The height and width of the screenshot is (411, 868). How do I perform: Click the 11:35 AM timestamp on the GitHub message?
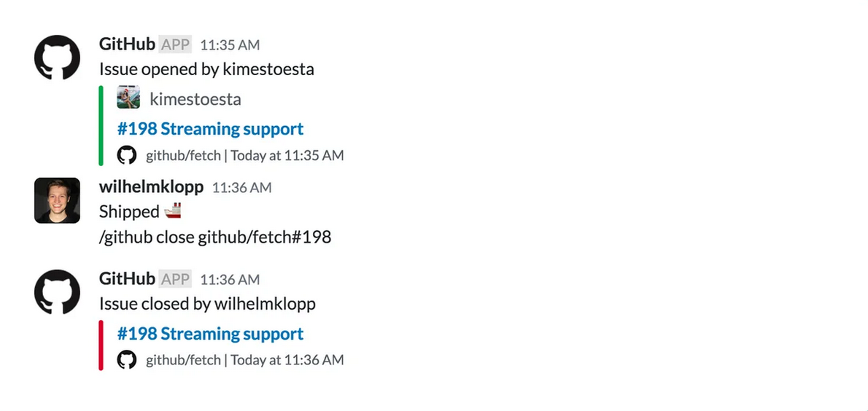click(229, 45)
